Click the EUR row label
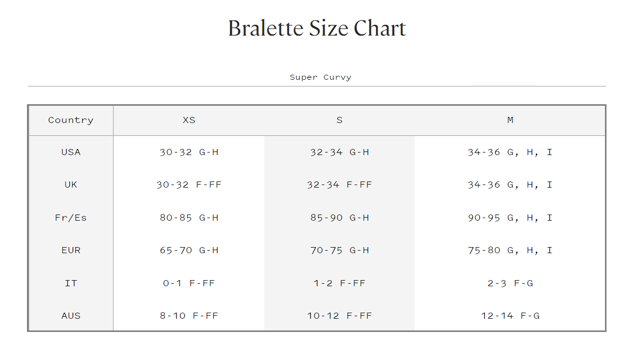Image resolution: width=636 pixels, height=364 pixels. [x=71, y=250]
